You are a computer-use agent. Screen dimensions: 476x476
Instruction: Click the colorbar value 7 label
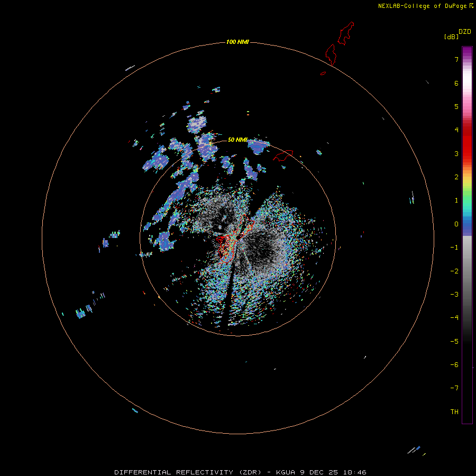[456, 59]
